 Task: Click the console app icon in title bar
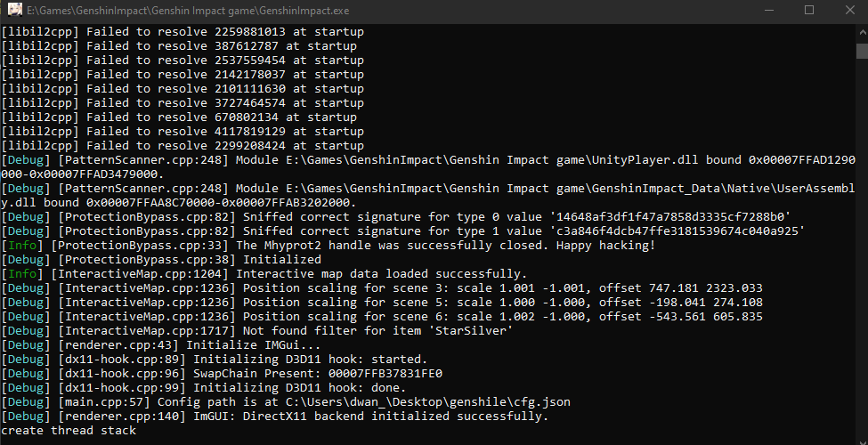pyautogui.click(x=15, y=10)
